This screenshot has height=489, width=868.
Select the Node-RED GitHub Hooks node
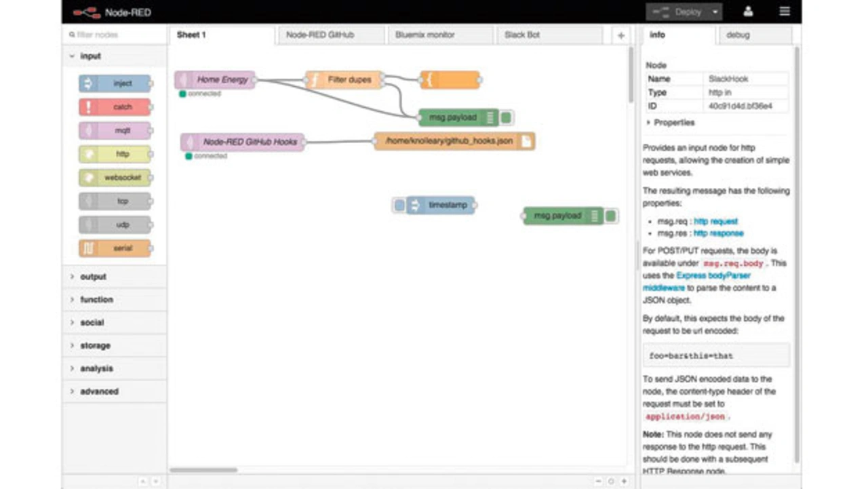[242, 142]
